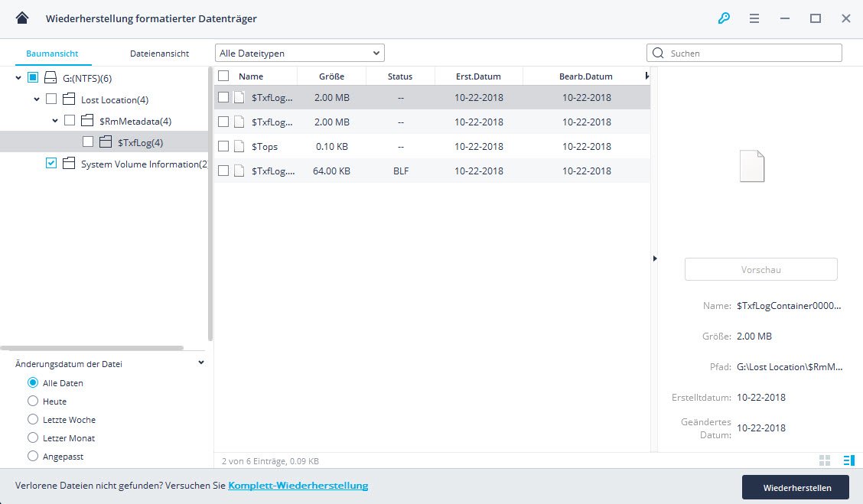Viewport: 863px width, 504px height.
Task: Select the $Tops file row
Action: pyautogui.click(x=432, y=146)
